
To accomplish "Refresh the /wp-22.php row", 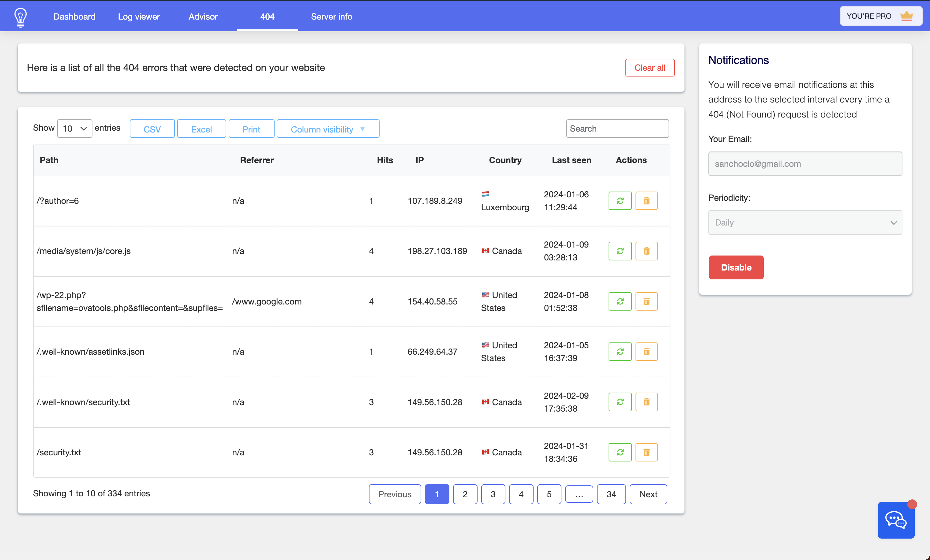I will coord(620,301).
